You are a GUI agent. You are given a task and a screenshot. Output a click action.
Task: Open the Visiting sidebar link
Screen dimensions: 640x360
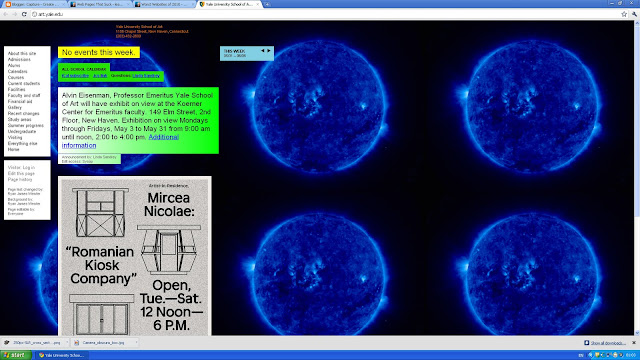15,138
